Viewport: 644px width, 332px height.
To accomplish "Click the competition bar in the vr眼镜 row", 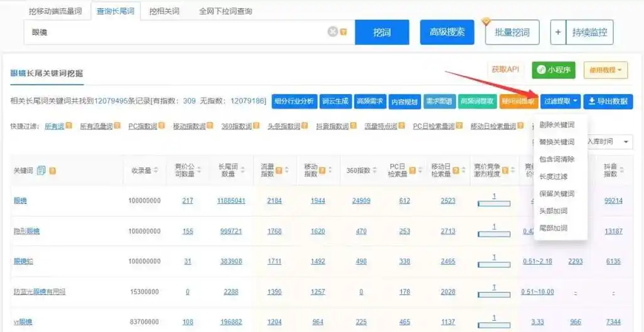I will pyautogui.click(x=494, y=325).
